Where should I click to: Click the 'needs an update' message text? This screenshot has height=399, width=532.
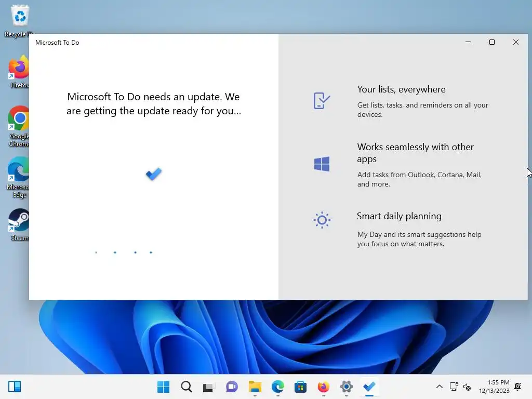point(154,104)
